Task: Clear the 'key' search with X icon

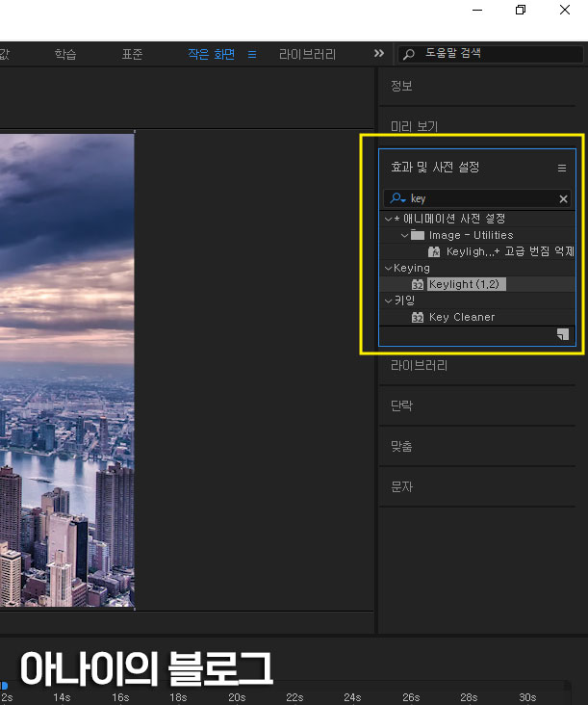Action: click(564, 199)
